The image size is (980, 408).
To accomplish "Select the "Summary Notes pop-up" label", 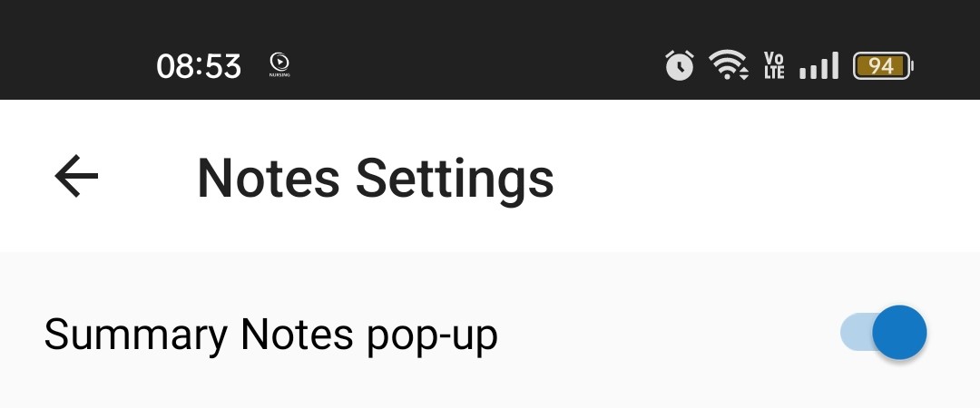I will click(x=270, y=335).
